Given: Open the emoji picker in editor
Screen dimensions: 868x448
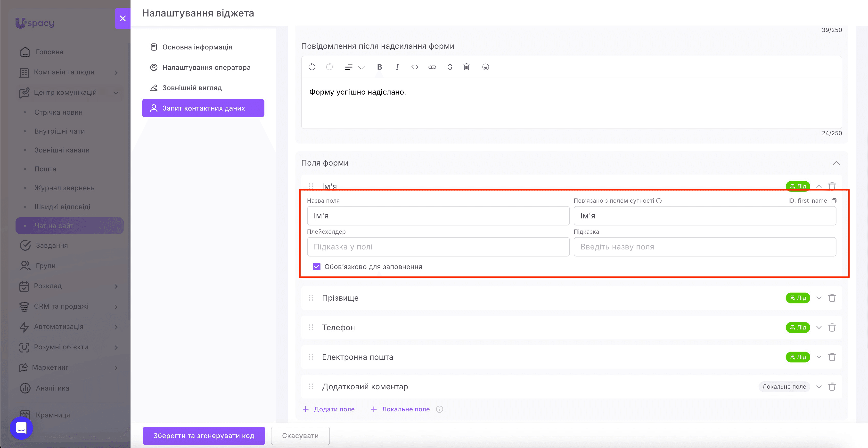Looking at the screenshot, I should pyautogui.click(x=485, y=67).
